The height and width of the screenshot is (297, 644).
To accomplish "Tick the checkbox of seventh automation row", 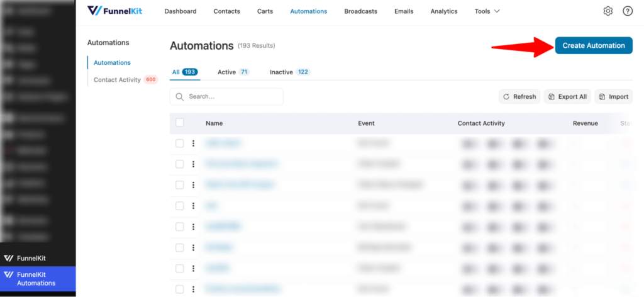I will 179,268.
